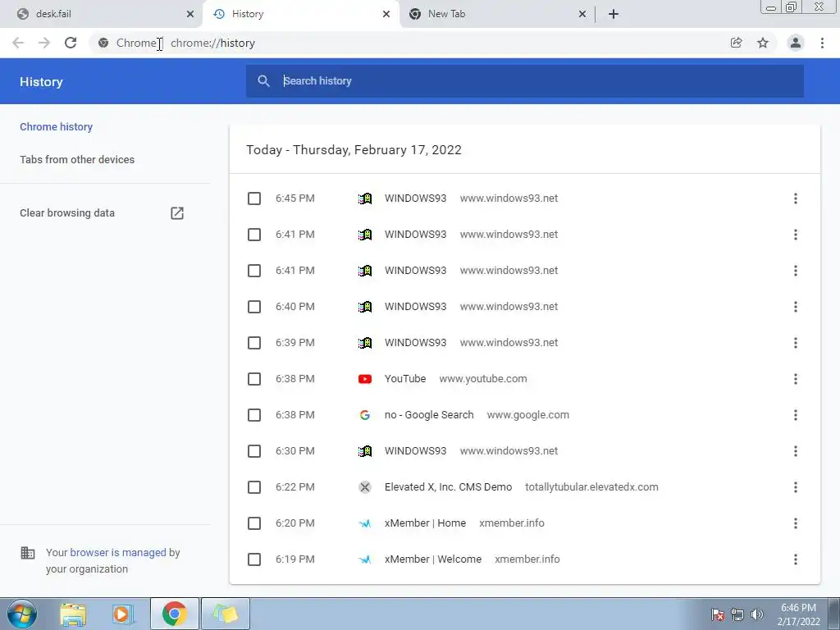Check the 6:39 PM WINDOWS93 entry checkbox
Screen dimensions: 840x630
click(254, 343)
